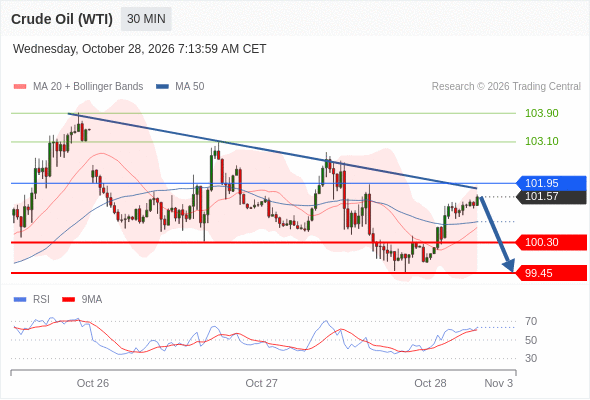Click the Oct 26 date axis label
The image size is (590, 400).
[x=93, y=383]
